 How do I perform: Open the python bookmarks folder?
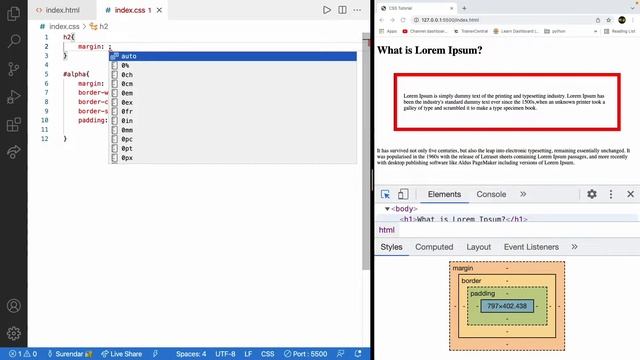point(555,31)
